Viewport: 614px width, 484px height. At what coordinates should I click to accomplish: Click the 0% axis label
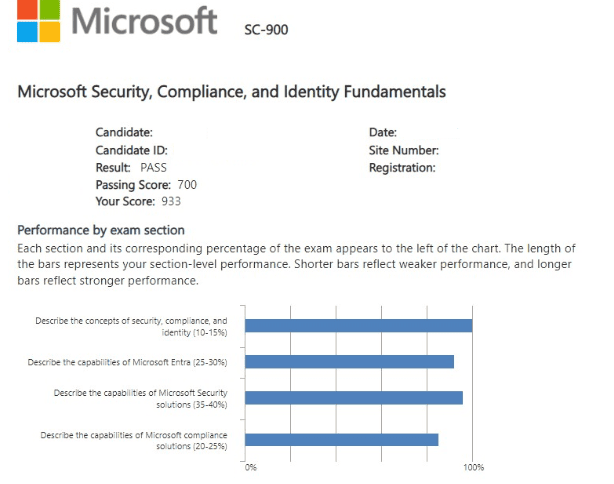[251, 467]
